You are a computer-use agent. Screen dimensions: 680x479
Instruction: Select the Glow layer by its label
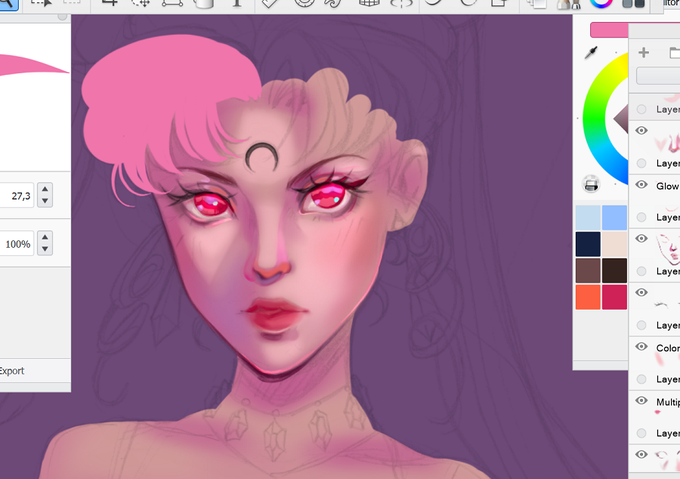tap(667, 186)
